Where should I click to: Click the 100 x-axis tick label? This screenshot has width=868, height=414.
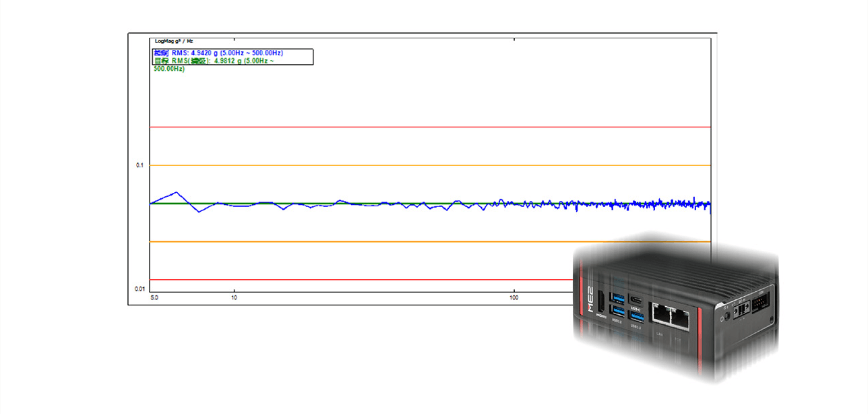pos(514,297)
